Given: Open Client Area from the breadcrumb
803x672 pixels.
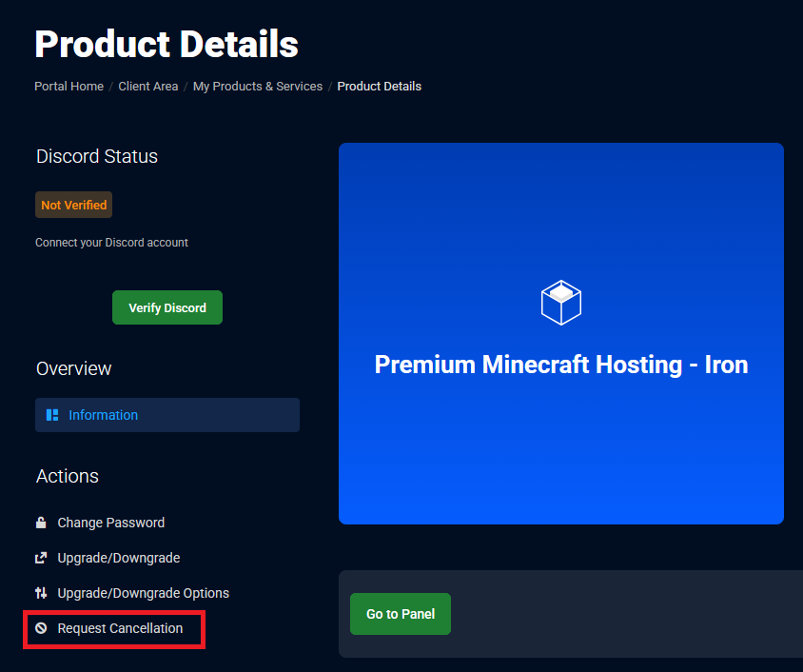Looking at the screenshot, I should pos(148,87).
